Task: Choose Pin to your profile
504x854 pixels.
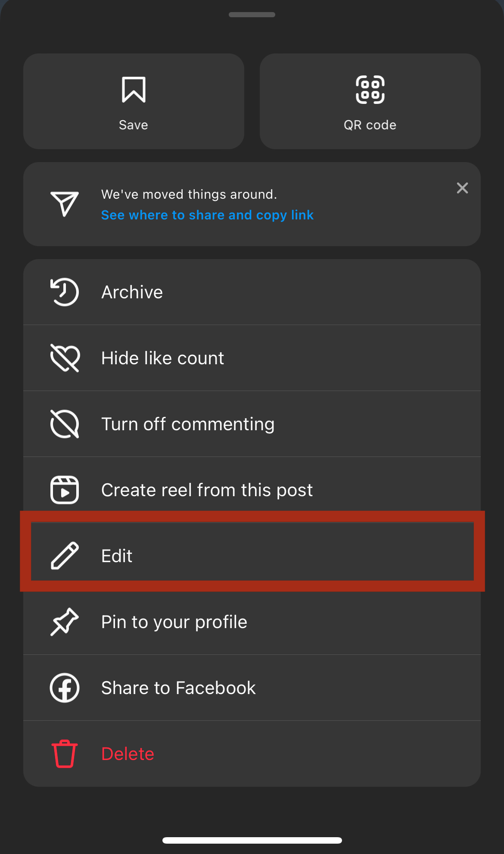Action: 174,622
